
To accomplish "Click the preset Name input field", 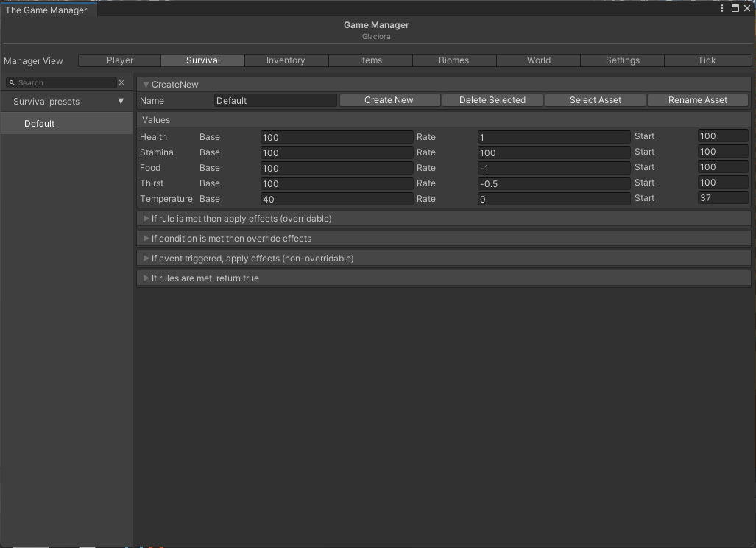I will [275, 100].
